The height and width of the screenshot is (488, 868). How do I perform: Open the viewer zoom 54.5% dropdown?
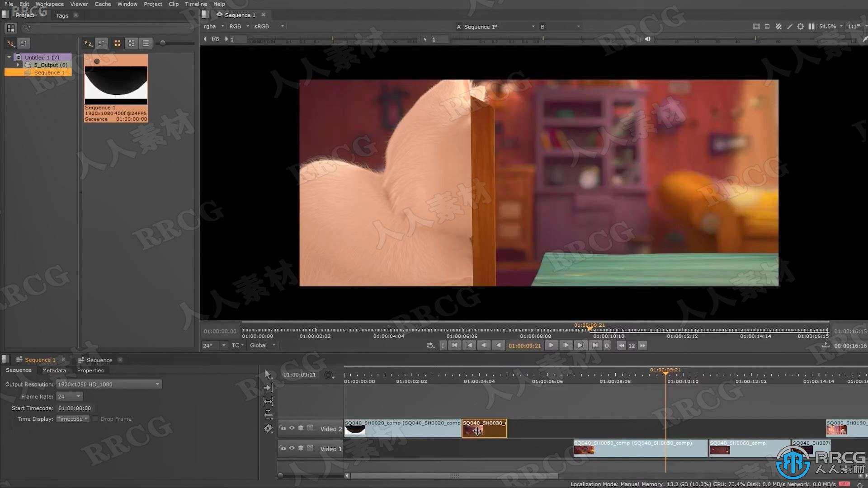pos(831,27)
